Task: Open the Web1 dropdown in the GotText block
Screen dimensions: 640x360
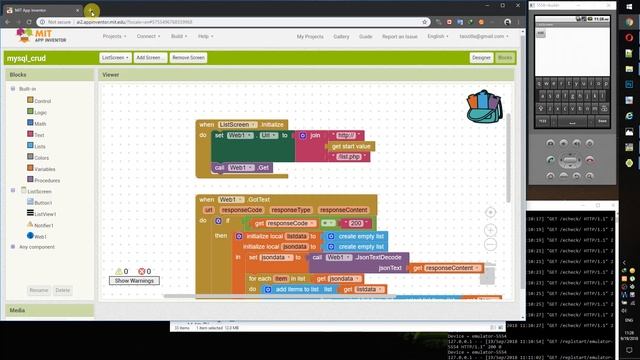Action: (231, 200)
